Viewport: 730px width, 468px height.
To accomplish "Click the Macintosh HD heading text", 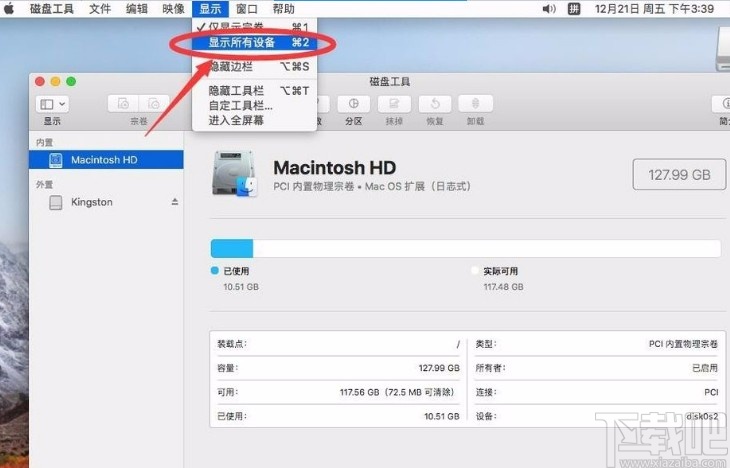I will [334, 167].
